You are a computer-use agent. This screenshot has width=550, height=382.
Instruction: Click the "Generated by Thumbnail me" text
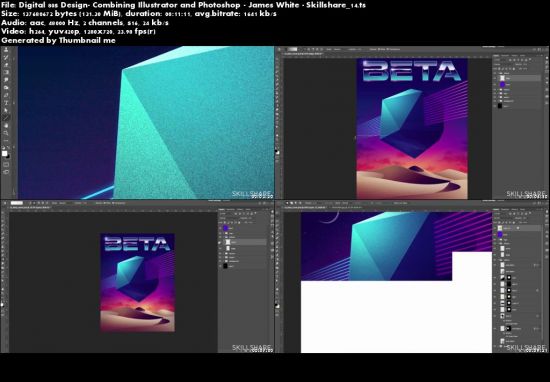58,40
